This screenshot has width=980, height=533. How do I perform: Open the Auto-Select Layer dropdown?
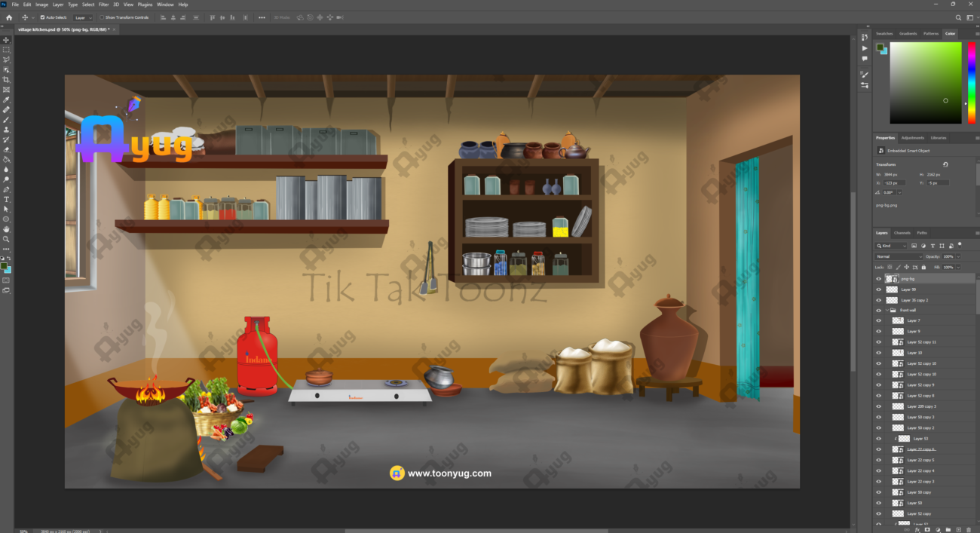pos(84,17)
